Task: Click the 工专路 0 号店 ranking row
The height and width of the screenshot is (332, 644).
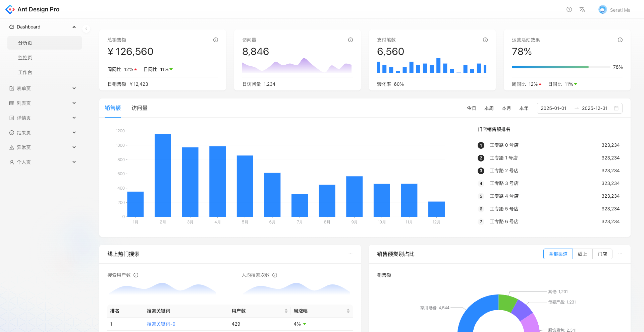Action: [x=549, y=145]
